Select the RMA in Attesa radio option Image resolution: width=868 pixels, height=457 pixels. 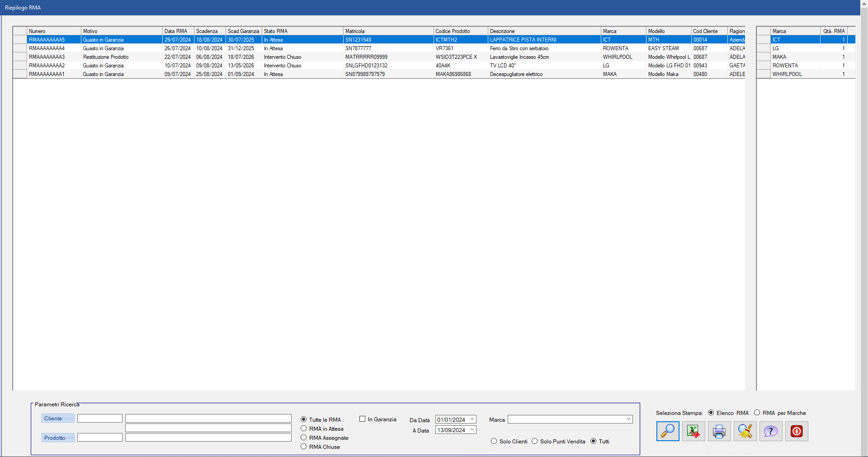tap(304, 428)
